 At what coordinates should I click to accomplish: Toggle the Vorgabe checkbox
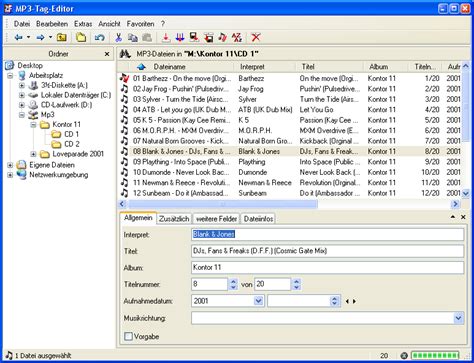pos(128,336)
